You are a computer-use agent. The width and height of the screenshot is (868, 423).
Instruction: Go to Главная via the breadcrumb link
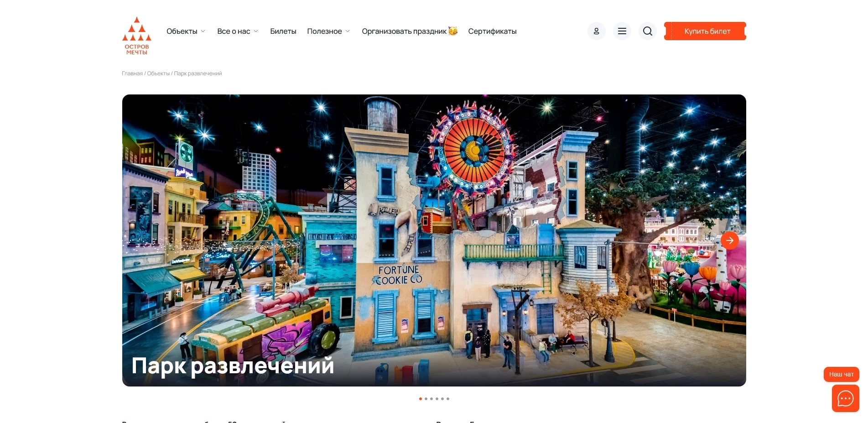coord(132,73)
